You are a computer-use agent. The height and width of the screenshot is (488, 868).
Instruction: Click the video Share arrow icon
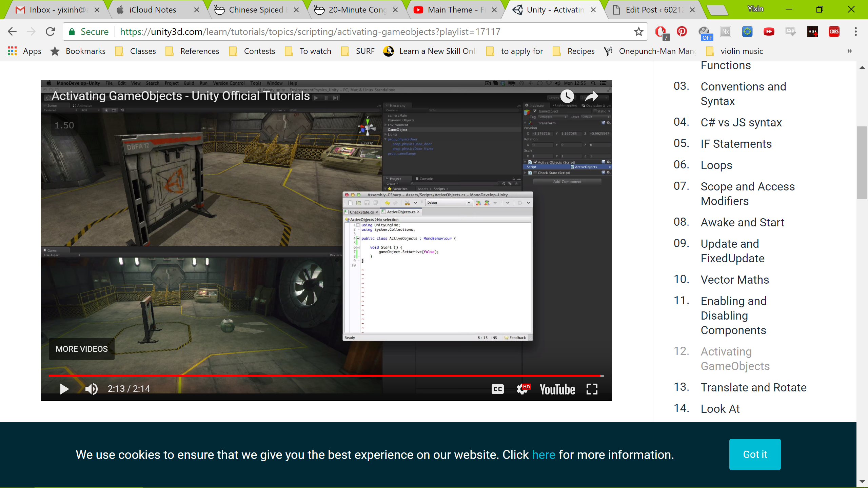(x=592, y=96)
